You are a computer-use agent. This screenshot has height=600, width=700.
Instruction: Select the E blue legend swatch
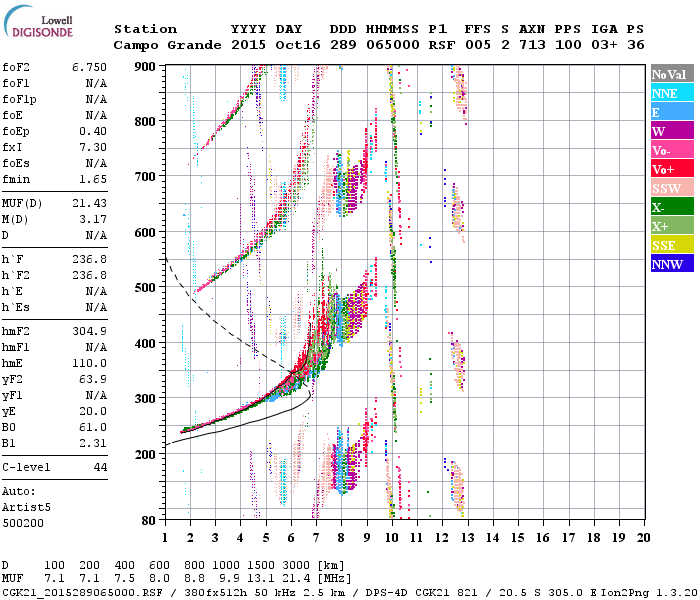click(x=672, y=112)
